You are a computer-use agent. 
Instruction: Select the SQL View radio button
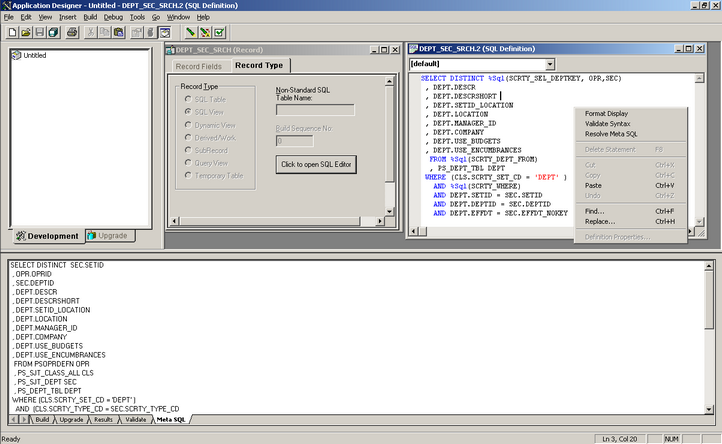click(x=188, y=111)
